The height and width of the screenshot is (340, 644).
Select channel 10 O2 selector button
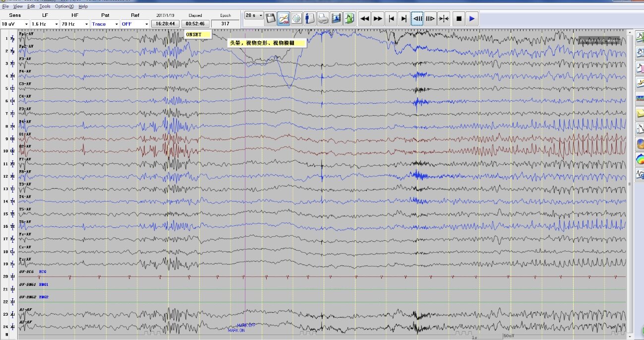pyautogui.click(x=12, y=151)
